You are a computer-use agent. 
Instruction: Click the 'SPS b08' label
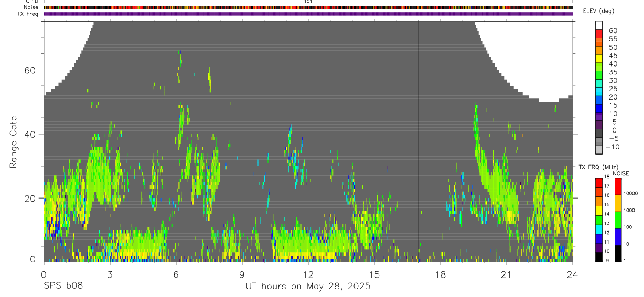pyautogui.click(x=63, y=286)
